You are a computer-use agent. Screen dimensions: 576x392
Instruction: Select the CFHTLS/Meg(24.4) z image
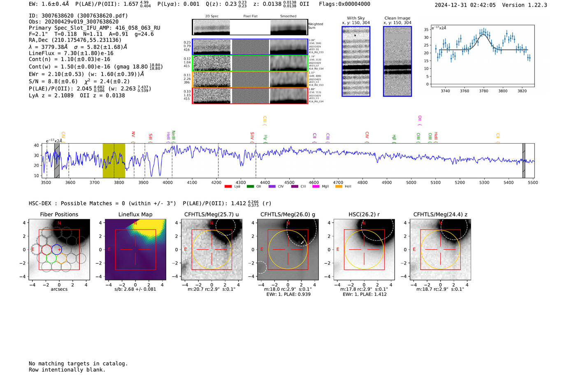pyautogui.click(x=440, y=250)
